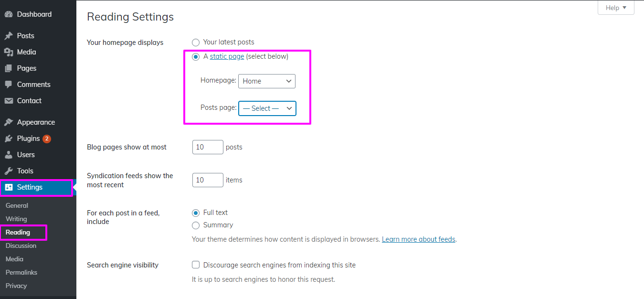This screenshot has height=299, width=644.
Task: Expand the Posts page select dropdown
Action: pos(267,108)
